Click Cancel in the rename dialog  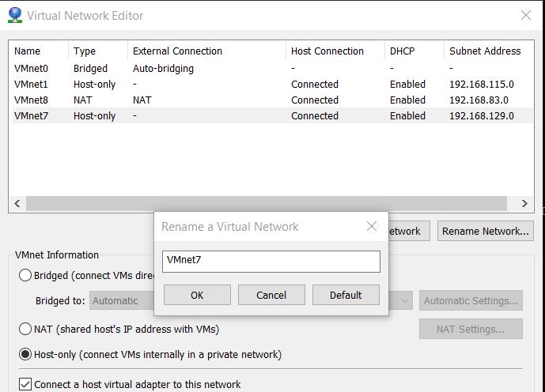(x=271, y=295)
